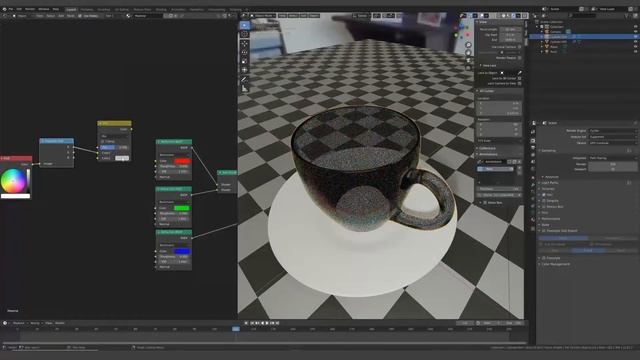Image resolution: width=640 pixels, height=360 pixels.
Task: Click the RGB node color wheel
Action: (x=13, y=180)
